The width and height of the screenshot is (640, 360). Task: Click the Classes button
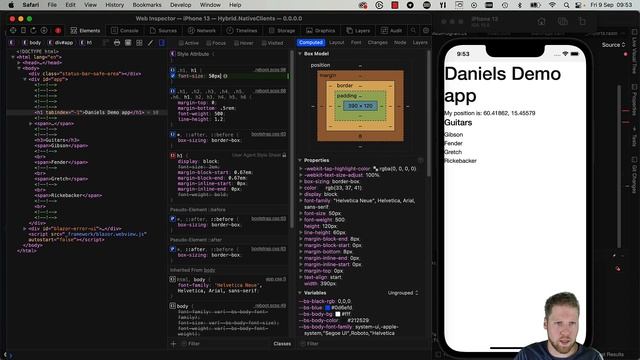coord(282,344)
